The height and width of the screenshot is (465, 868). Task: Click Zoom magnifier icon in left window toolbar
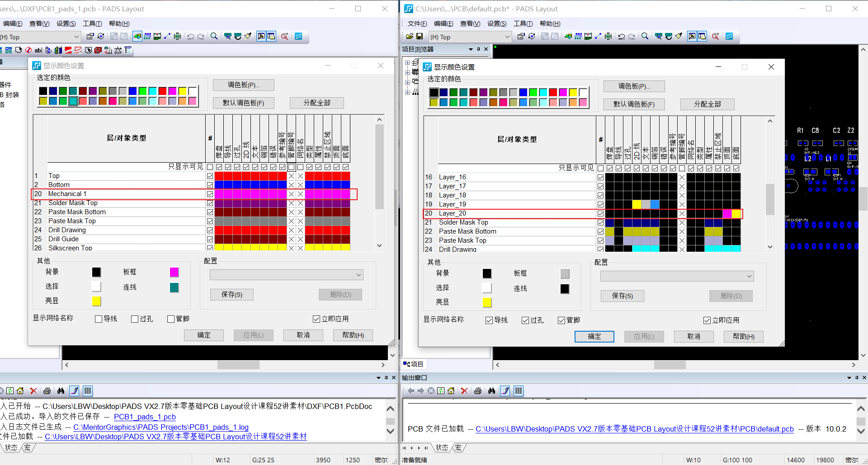point(214,37)
